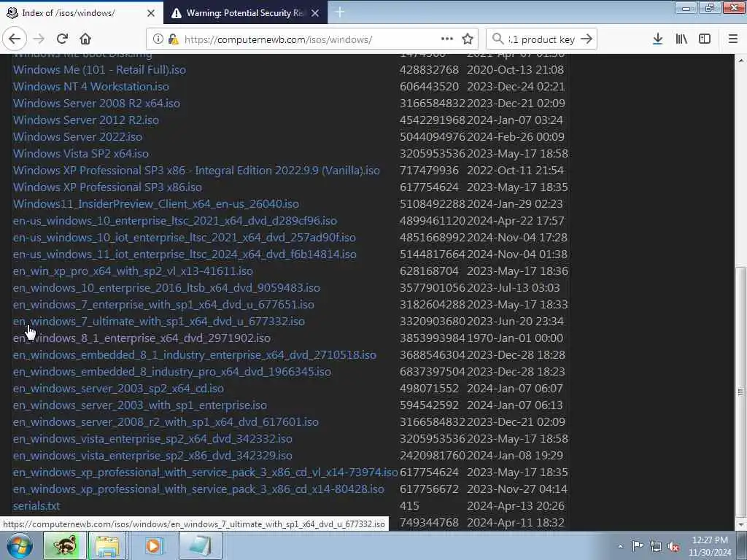Open en_windows_embedded_8_industry_pro link

click(172, 372)
